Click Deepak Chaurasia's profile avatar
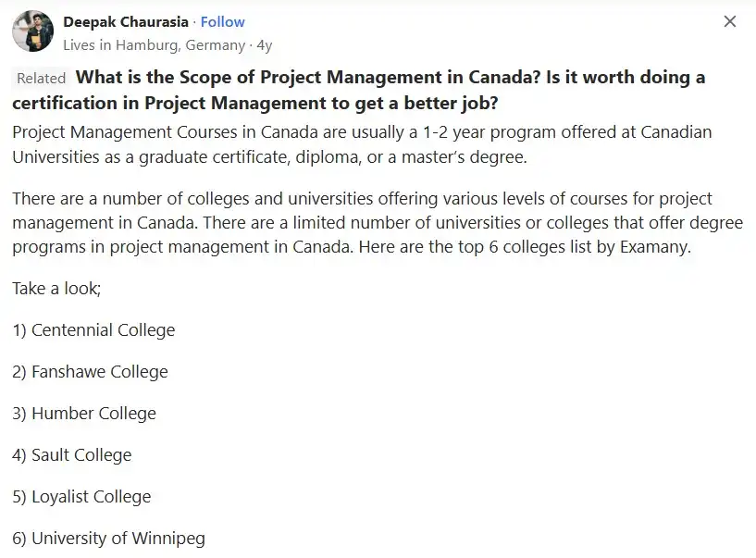This screenshot has height=558, width=756. pyautogui.click(x=32, y=31)
